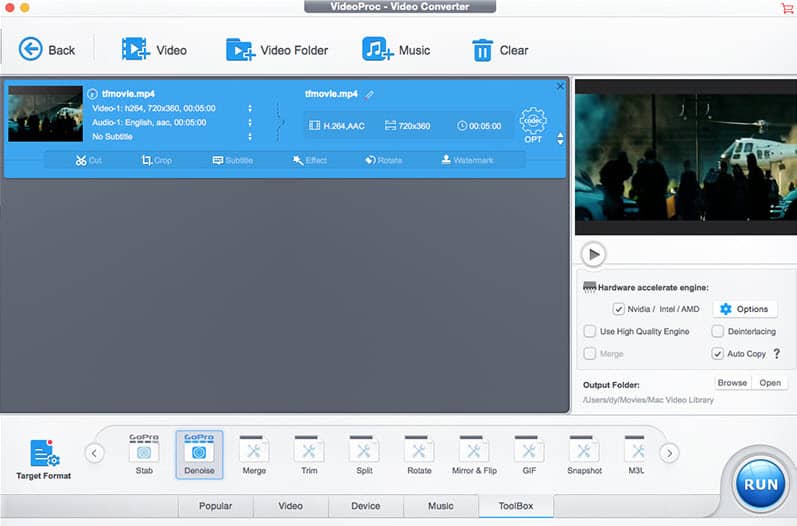The width and height of the screenshot is (797, 526).
Task: Select the Rotate toolbox item
Action: 419,454
